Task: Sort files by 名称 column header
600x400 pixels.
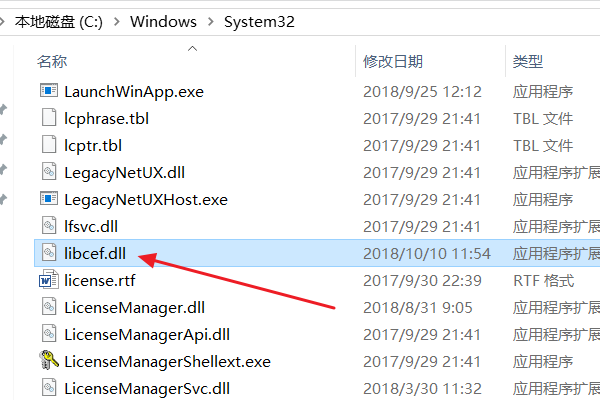Action: pos(52,62)
